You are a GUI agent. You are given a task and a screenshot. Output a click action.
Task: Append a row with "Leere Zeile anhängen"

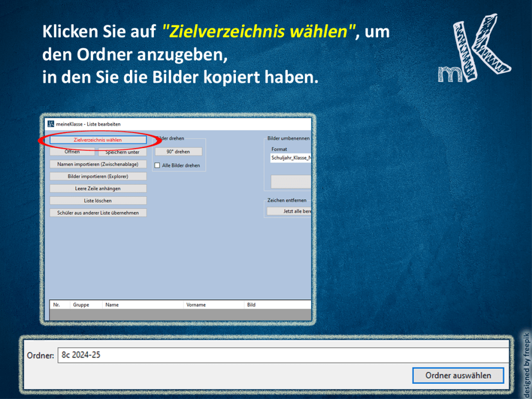[98, 189]
